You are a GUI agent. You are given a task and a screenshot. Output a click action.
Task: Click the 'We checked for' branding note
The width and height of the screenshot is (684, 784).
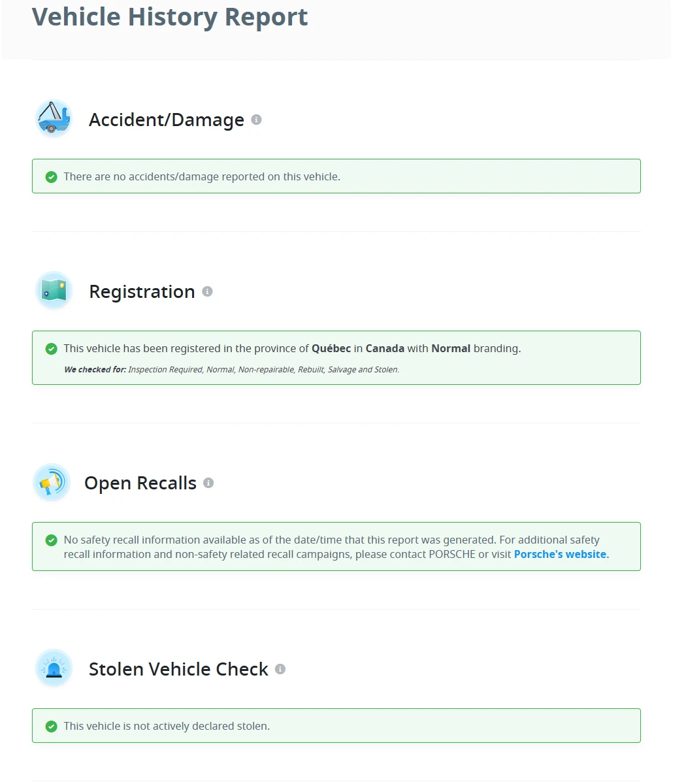pyautogui.click(x=231, y=370)
